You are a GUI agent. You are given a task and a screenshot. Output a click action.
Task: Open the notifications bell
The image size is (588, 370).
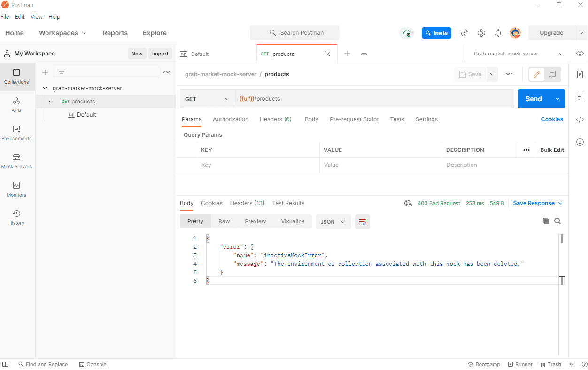(x=498, y=33)
